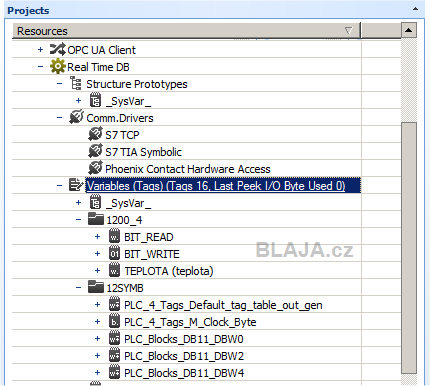Collapse the 12SYMB folder
Viewport: 430px width, 386px height.
pos(78,287)
